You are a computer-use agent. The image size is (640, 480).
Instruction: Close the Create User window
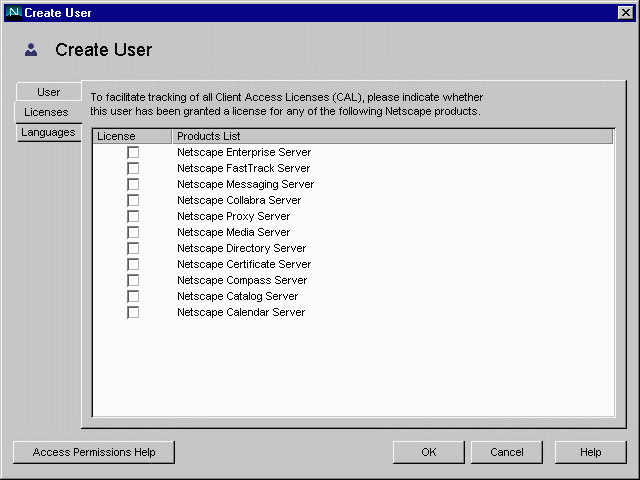[626, 13]
